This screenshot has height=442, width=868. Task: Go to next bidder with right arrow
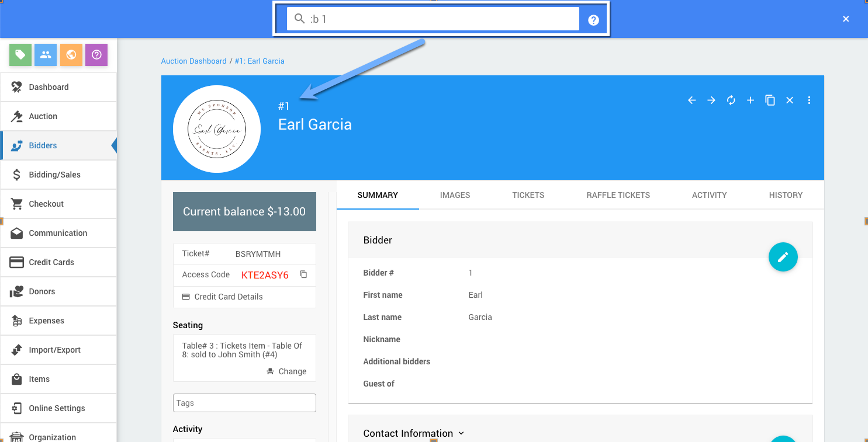click(711, 100)
